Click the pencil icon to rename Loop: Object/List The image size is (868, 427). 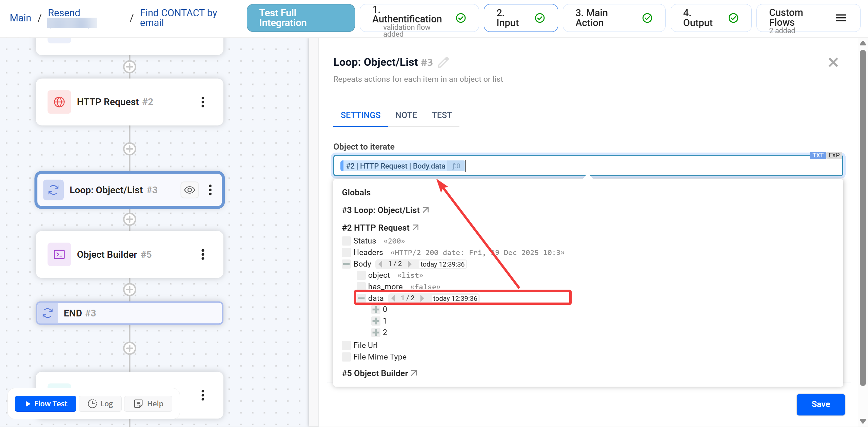[x=443, y=62]
